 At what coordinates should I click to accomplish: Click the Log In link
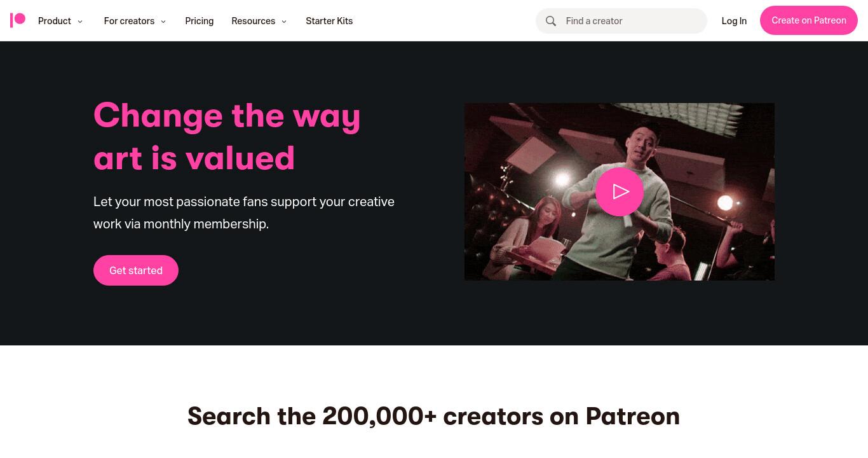[x=734, y=21]
